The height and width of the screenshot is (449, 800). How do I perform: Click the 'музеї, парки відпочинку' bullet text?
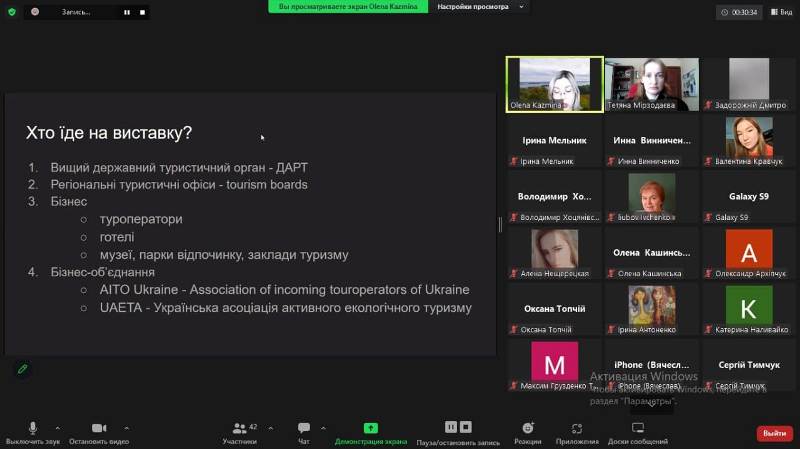[224, 255]
